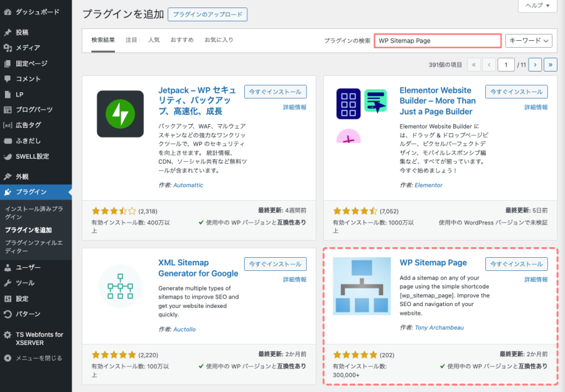Click the XML Sitemap Generator logo
565x392 pixels.
tap(120, 286)
